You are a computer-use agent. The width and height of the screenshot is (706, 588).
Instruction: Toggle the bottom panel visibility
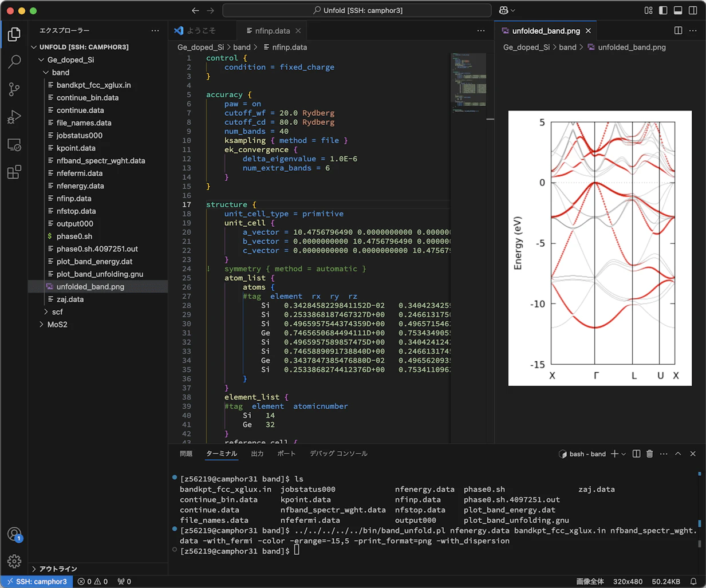(x=679, y=10)
